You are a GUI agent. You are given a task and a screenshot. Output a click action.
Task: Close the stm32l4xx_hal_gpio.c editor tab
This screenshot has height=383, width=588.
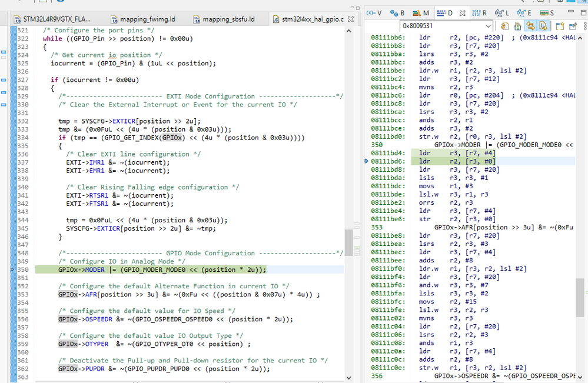[x=351, y=19]
